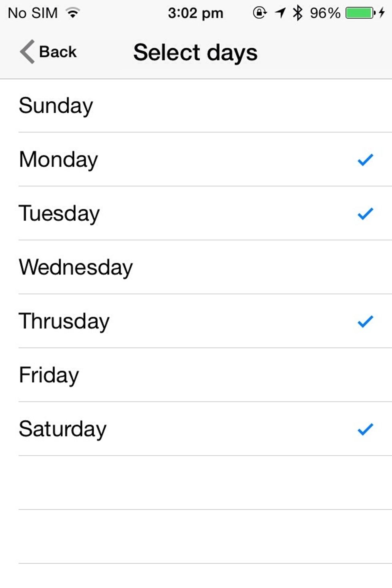Tap the Saturday day label
Viewport: 392px width, 588px height.
(63, 429)
